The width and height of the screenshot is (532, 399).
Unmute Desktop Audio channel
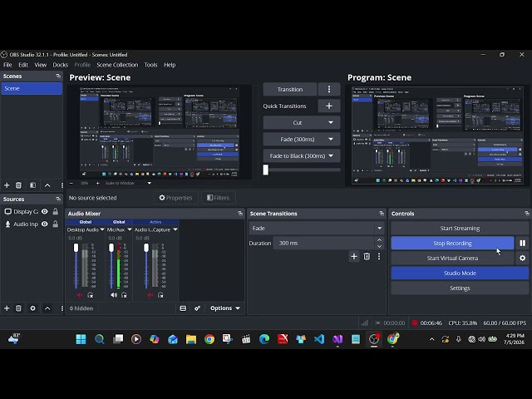pyautogui.click(x=80, y=295)
